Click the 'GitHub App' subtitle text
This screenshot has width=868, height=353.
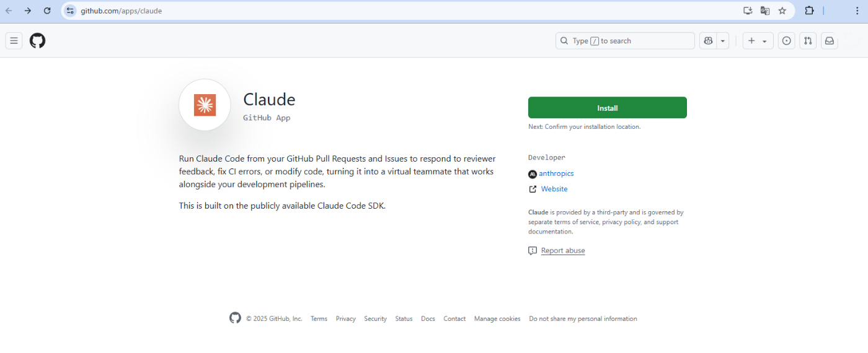267,118
